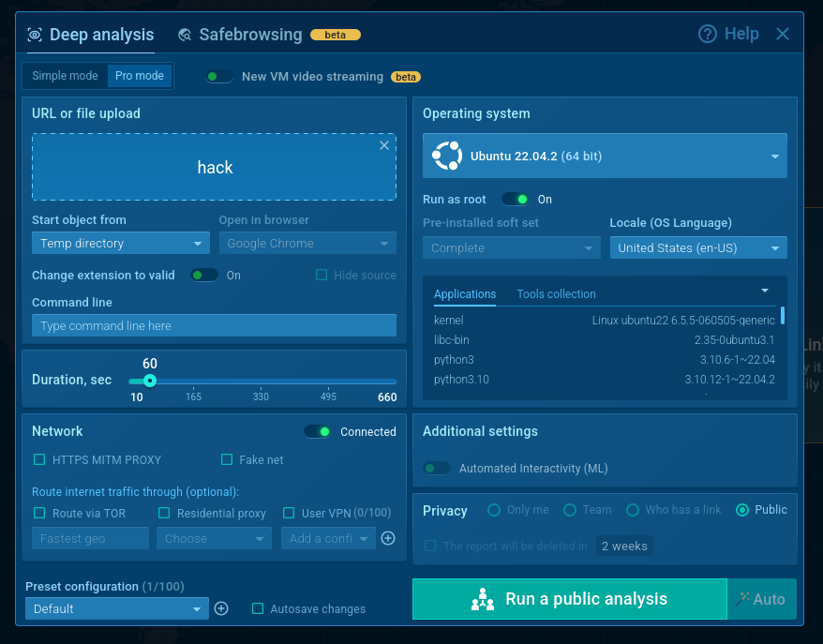Remove uploaded hack file with X icon

click(383, 145)
